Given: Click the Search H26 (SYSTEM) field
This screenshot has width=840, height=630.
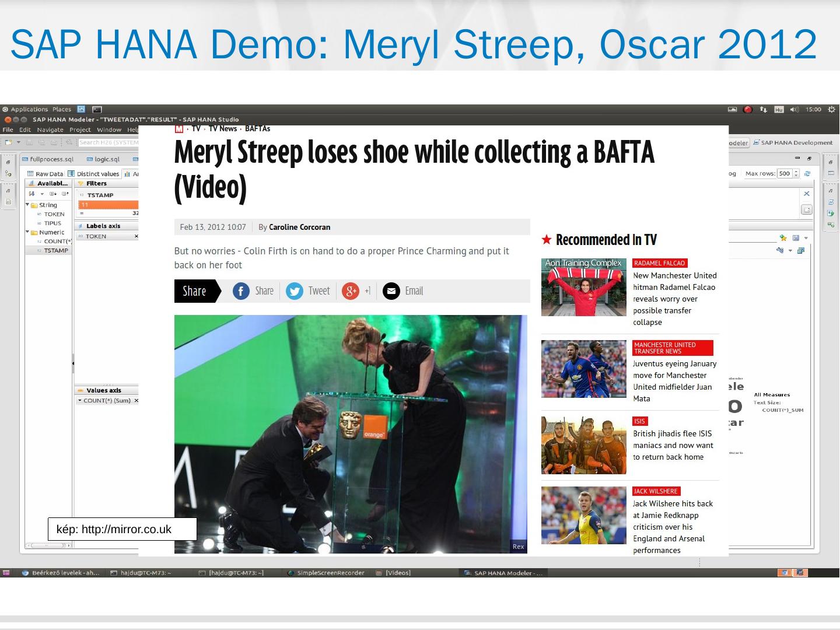Looking at the screenshot, I should pos(108,142).
